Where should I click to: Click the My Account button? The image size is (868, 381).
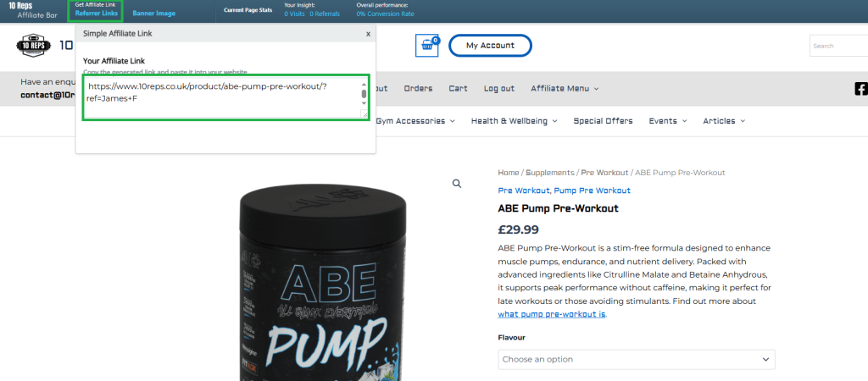pyautogui.click(x=490, y=46)
